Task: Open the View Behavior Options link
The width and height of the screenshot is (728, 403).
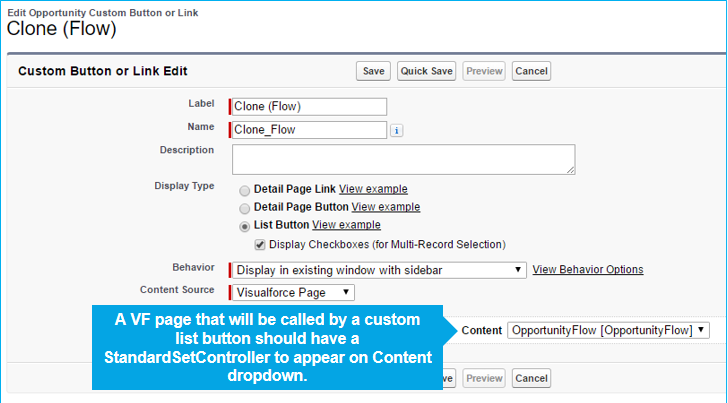Action: pyautogui.click(x=587, y=270)
